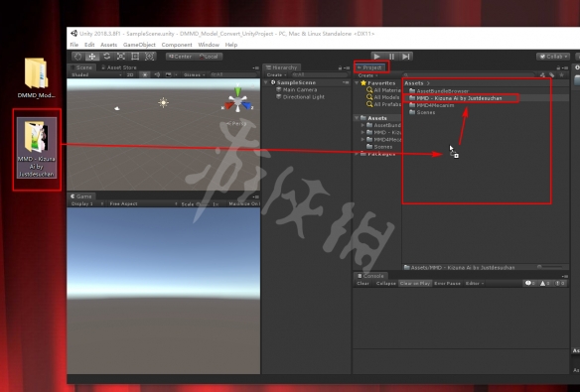Open the GameObject menu

(x=139, y=45)
